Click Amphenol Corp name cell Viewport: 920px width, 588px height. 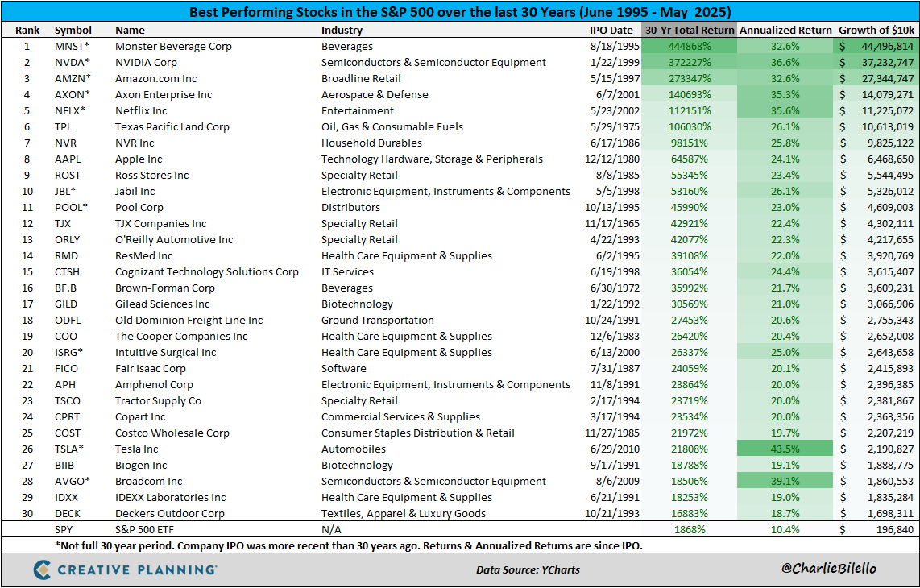(x=154, y=385)
